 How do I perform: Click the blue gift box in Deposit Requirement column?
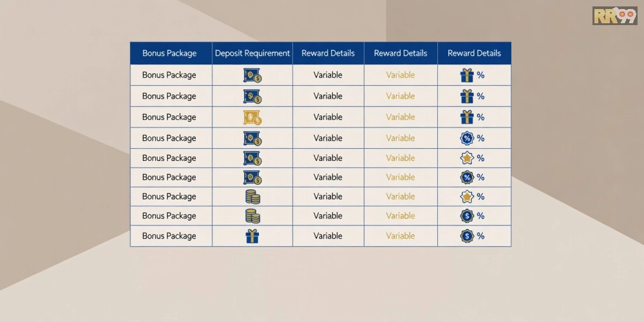tap(252, 236)
